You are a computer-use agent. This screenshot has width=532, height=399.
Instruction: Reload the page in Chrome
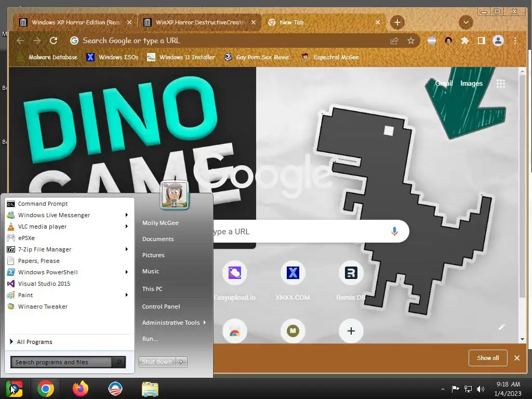point(54,41)
